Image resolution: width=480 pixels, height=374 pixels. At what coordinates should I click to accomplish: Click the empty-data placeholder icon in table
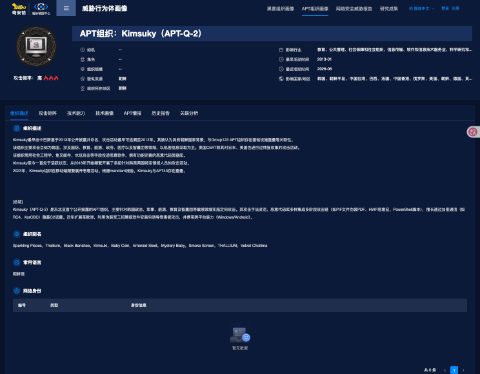pyautogui.click(x=240, y=335)
